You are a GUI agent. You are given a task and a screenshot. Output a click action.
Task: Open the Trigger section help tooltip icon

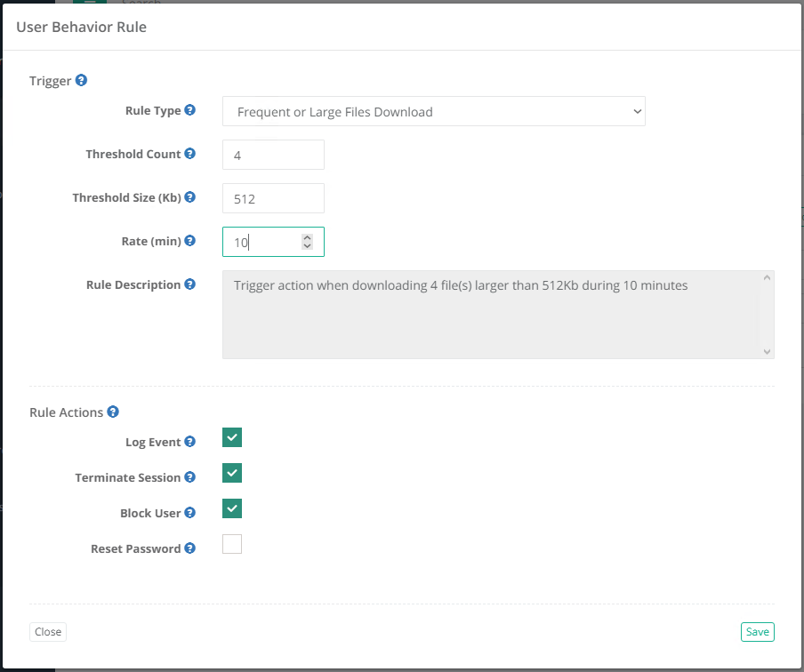[x=82, y=80]
